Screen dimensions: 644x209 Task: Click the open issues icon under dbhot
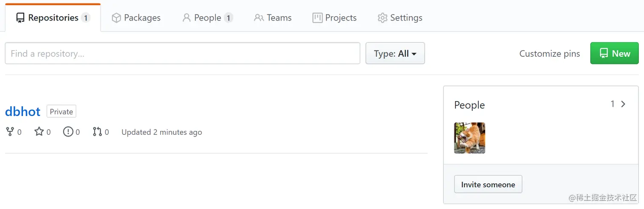(x=68, y=132)
